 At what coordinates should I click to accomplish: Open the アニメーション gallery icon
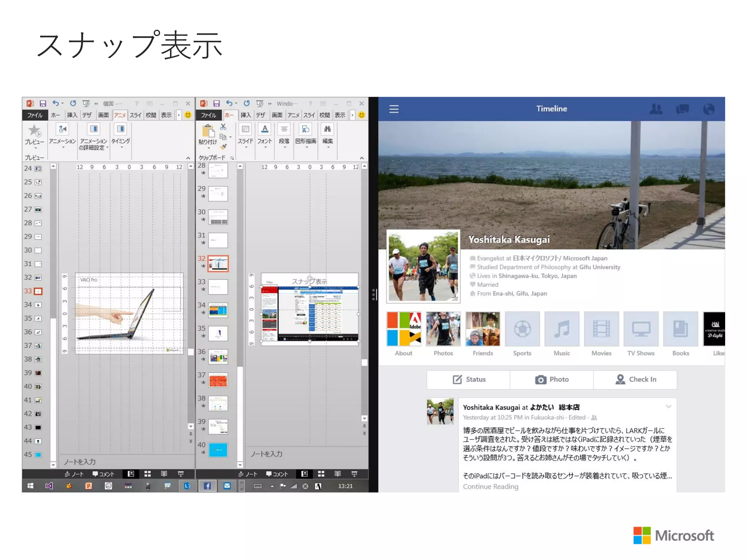(62, 129)
